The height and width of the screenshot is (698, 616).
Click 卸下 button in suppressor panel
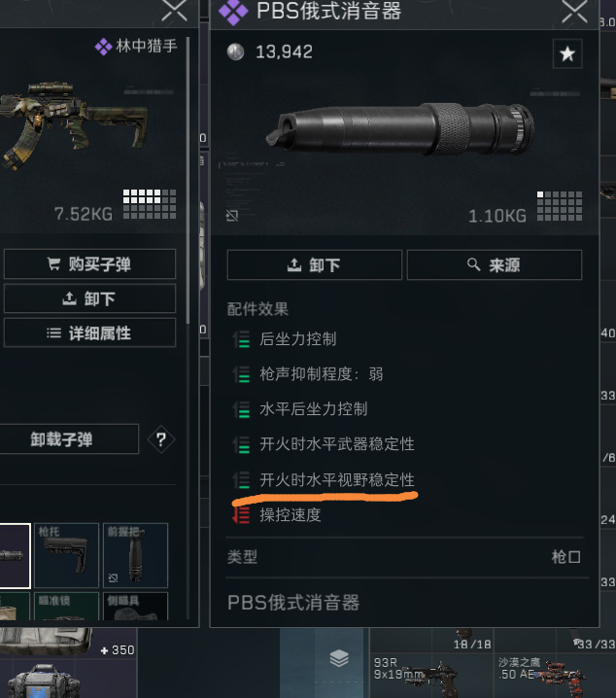[315, 264]
